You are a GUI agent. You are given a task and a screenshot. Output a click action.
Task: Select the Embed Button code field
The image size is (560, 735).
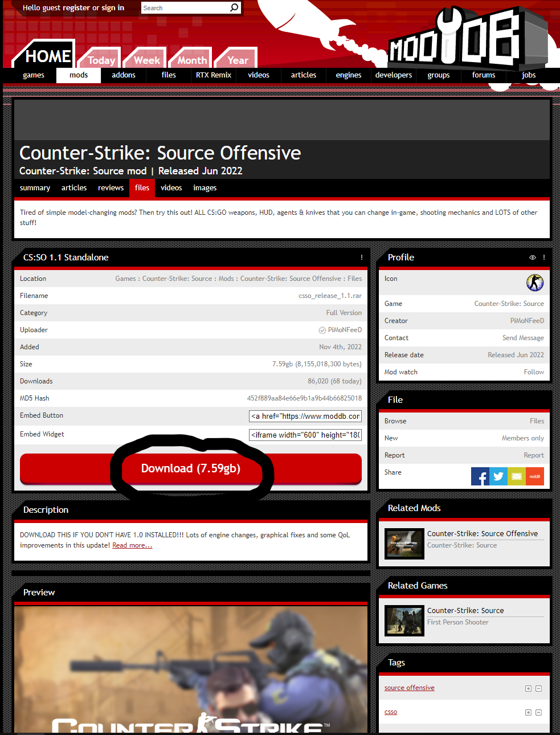coord(305,416)
